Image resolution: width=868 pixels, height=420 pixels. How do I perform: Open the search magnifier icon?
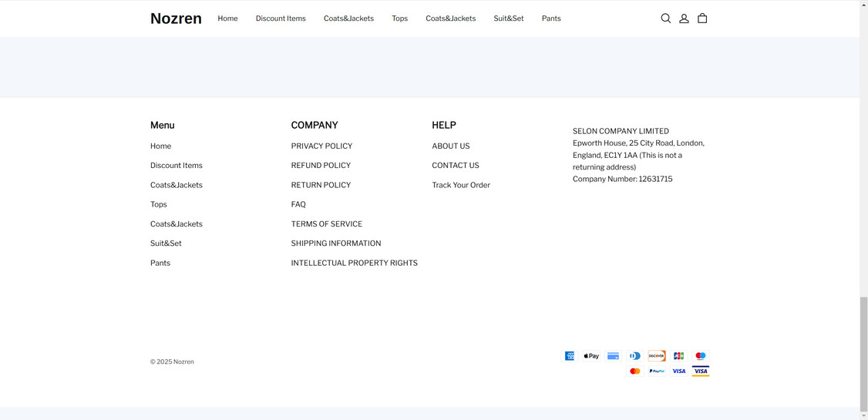point(666,18)
